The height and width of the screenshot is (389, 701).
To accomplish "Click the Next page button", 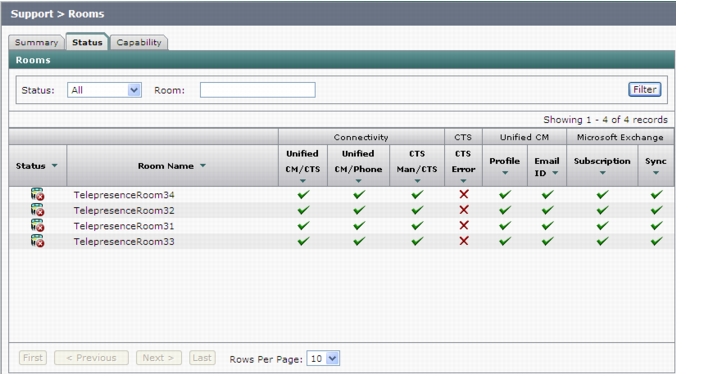I will pos(158,358).
